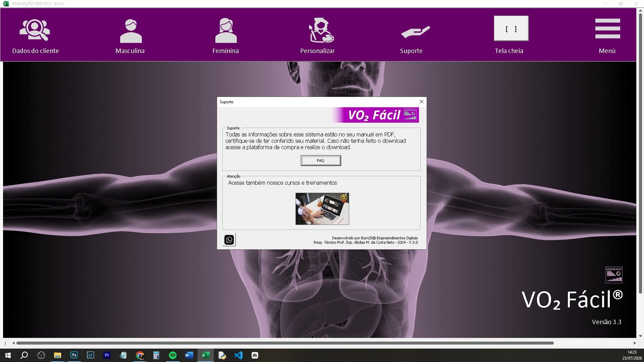This screenshot has height=362, width=644.
Task: Open the Personalizar painter icon
Action: coord(321,30)
